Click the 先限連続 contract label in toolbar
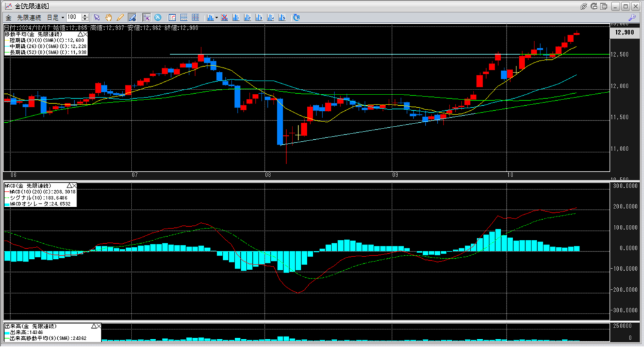644x347 pixels. [29, 18]
